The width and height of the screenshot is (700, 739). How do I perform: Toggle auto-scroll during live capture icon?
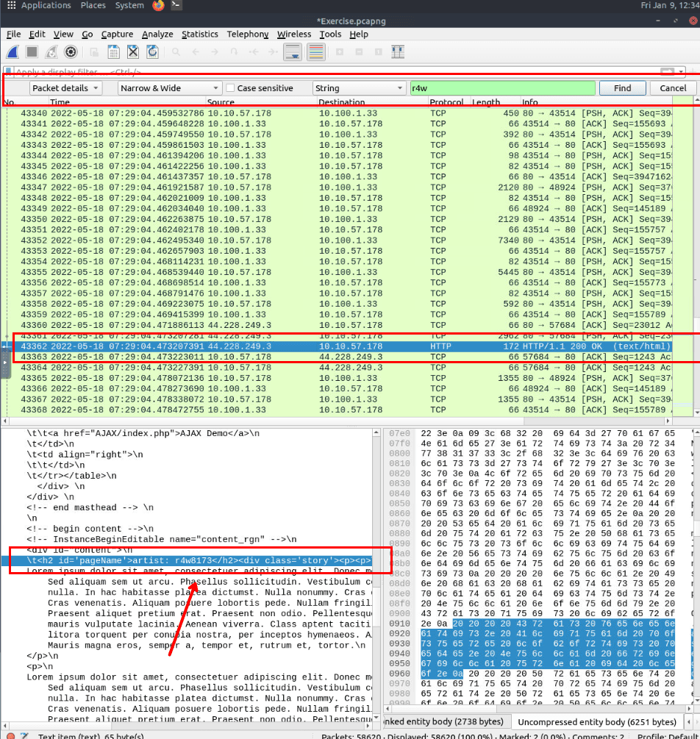tap(293, 52)
